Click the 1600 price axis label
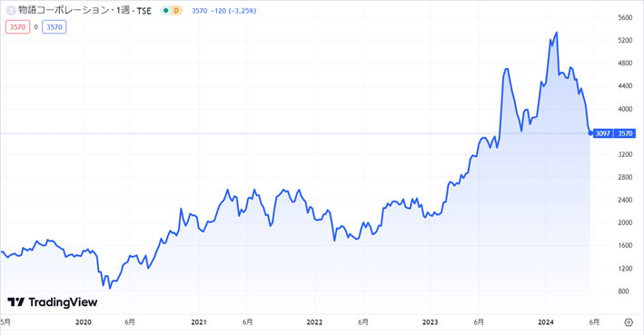644x335 pixels. [x=625, y=245]
